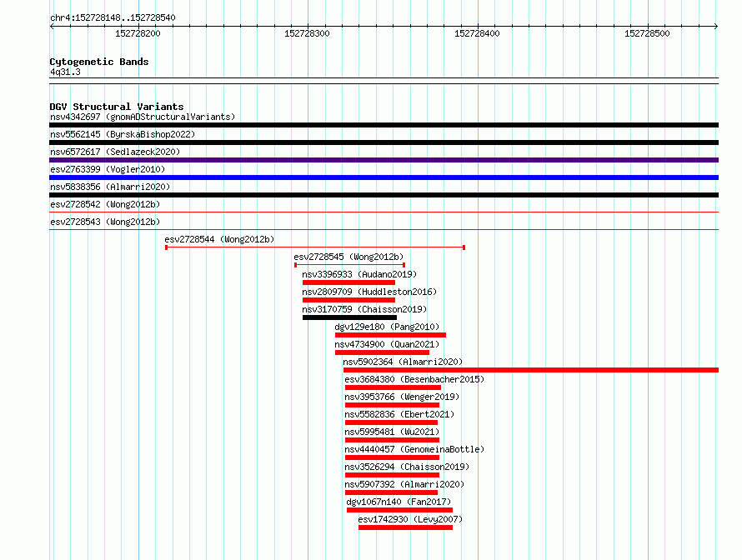Click the red bar under dgv129e180 Pang2010

(x=390, y=335)
